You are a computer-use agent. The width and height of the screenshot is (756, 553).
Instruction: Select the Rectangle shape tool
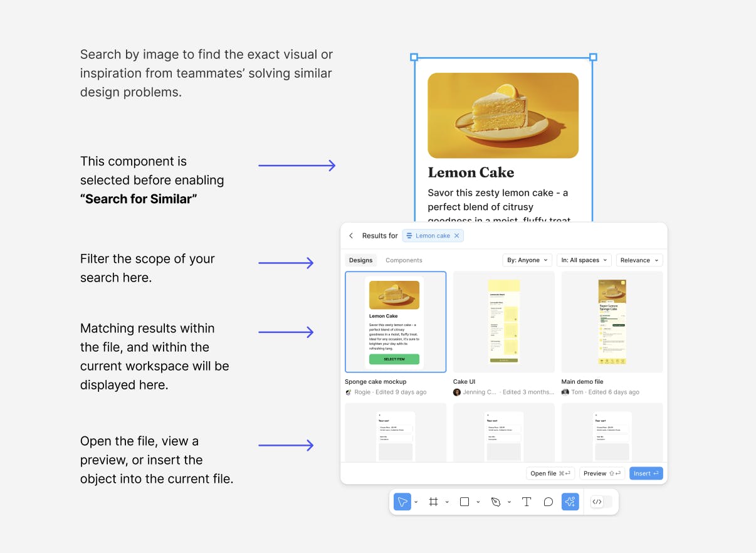point(465,502)
